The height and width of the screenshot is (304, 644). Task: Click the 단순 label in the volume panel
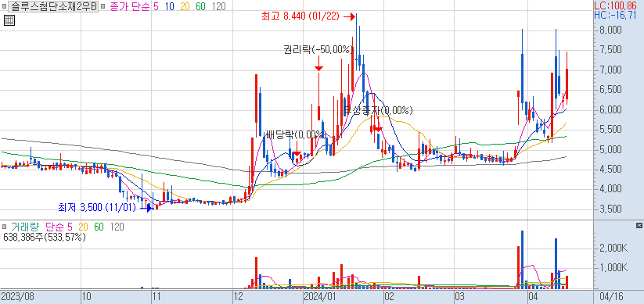(x=54, y=227)
